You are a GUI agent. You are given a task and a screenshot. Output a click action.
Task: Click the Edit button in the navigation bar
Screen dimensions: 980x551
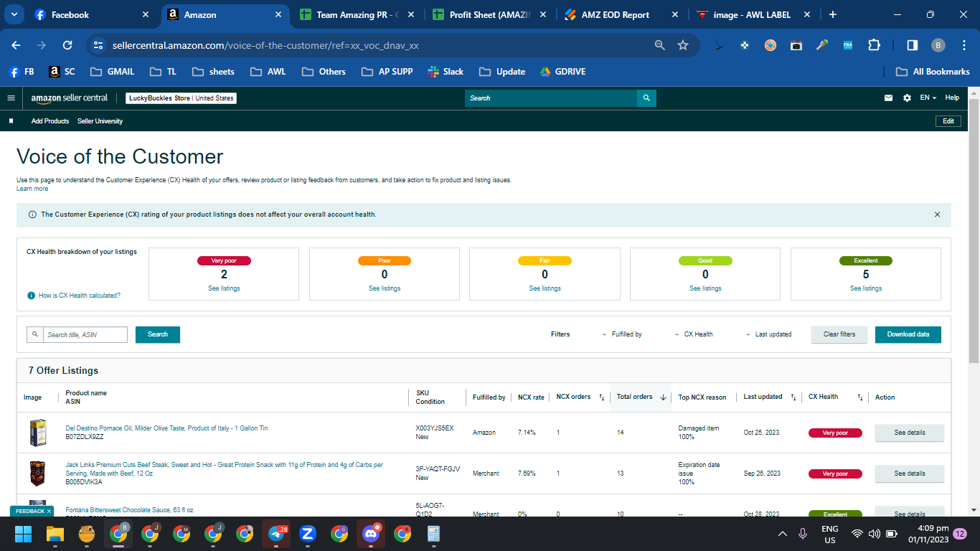click(948, 121)
